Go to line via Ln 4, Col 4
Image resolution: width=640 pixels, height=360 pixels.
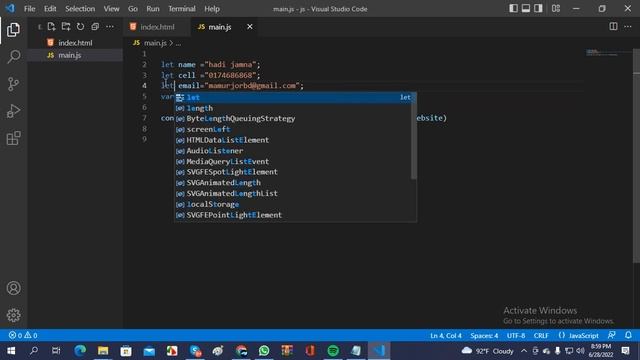tap(446, 335)
